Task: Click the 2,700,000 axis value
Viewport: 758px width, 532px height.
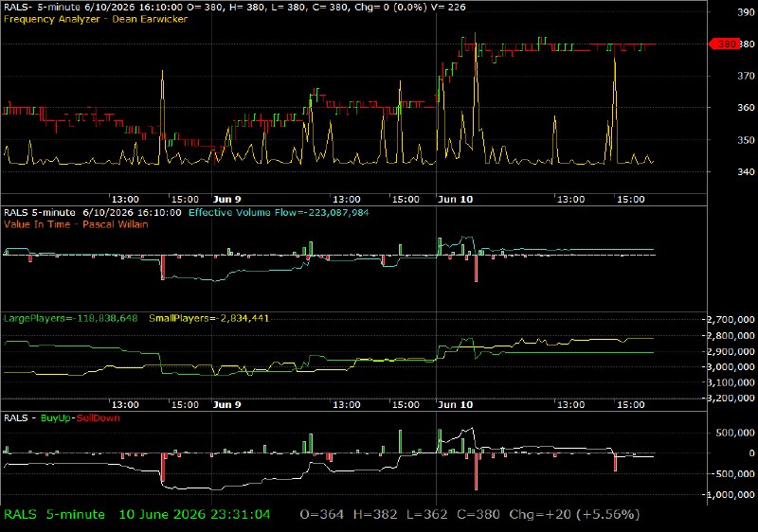Action: (x=731, y=320)
